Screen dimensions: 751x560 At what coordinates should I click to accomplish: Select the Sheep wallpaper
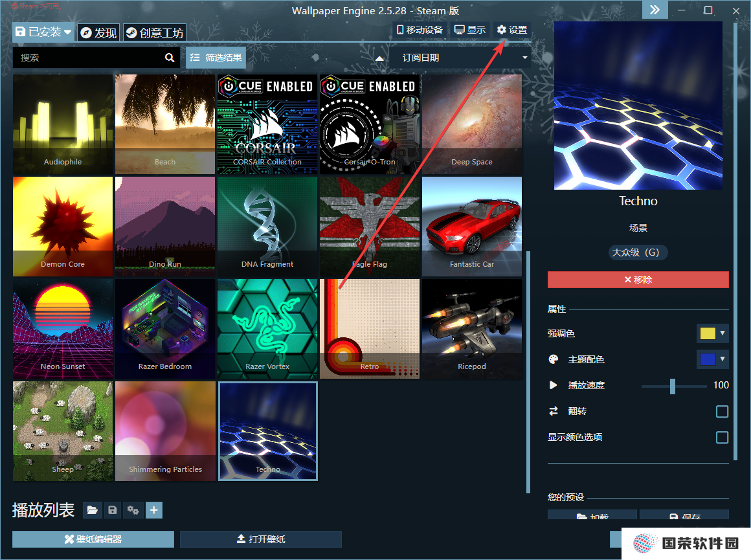click(x=63, y=431)
